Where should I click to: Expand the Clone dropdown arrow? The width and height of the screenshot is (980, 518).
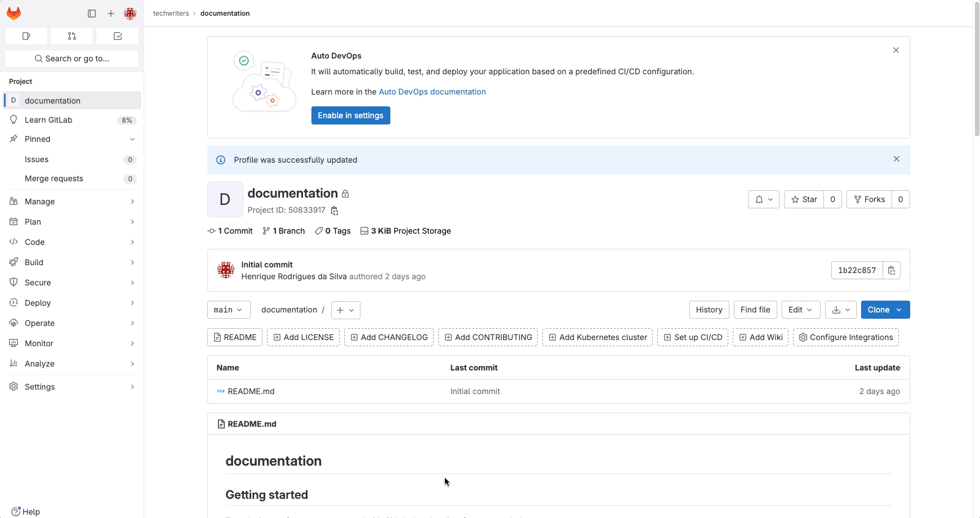point(899,310)
